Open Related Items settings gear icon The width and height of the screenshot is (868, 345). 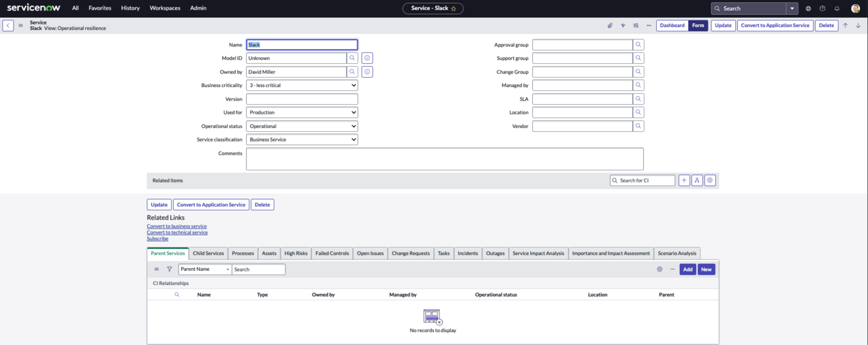coord(710,180)
